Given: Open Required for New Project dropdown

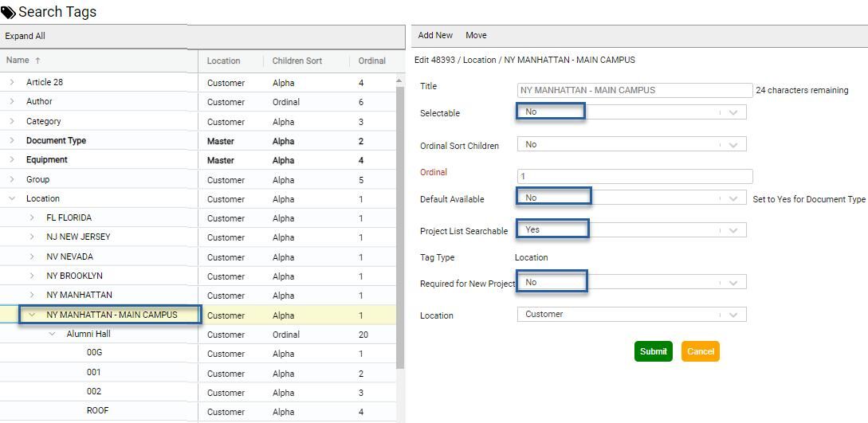Looking at the screenshot, I should point(631,283).
